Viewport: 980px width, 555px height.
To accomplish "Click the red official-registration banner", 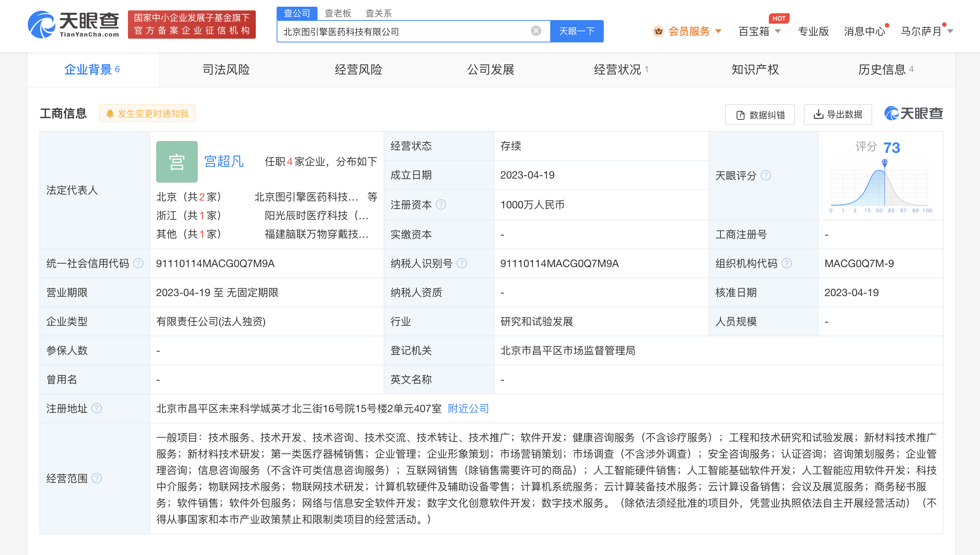I will click(191, 25).
